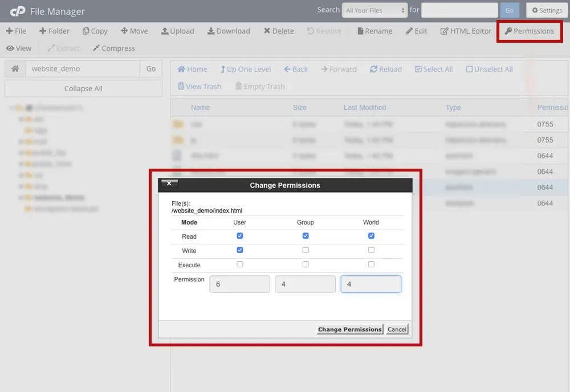
Task: Open the All Your Files search dropdown
Action: tap(375, 10)
